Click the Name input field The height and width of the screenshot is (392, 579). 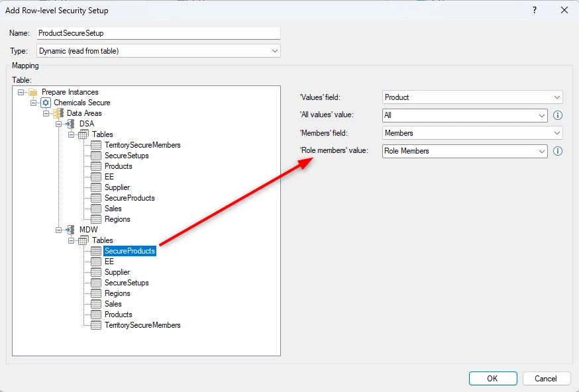coord(158,33)
